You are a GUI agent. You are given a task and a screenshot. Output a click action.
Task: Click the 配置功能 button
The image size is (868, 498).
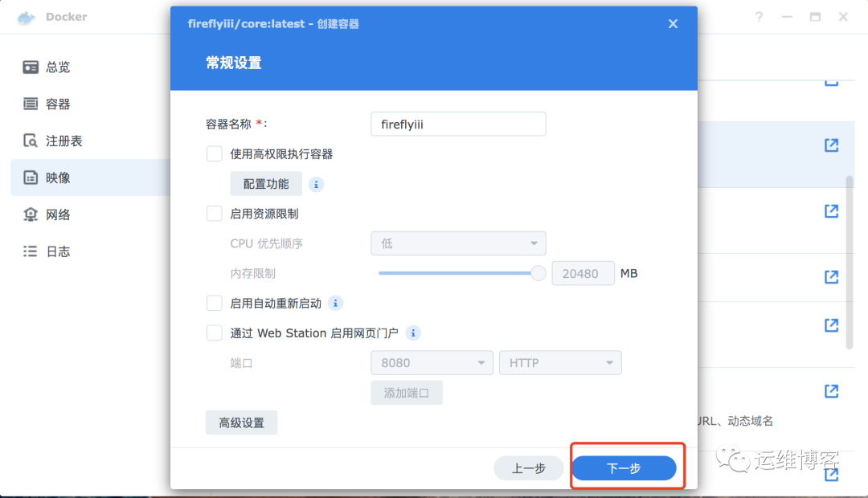pos(266,184)
